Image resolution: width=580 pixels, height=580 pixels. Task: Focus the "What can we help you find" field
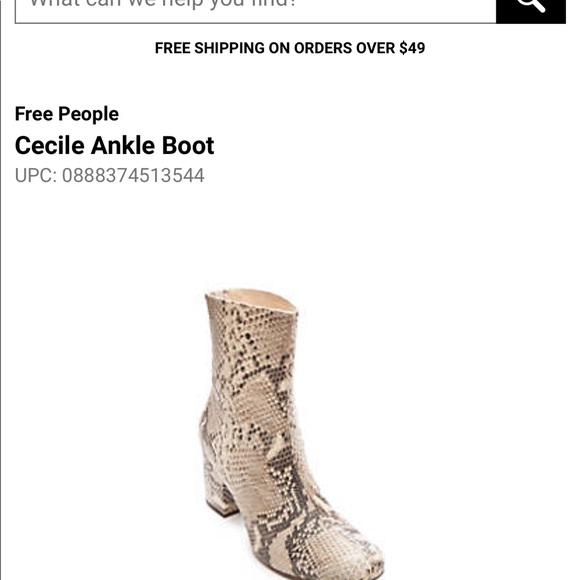(x=256, y=10)
